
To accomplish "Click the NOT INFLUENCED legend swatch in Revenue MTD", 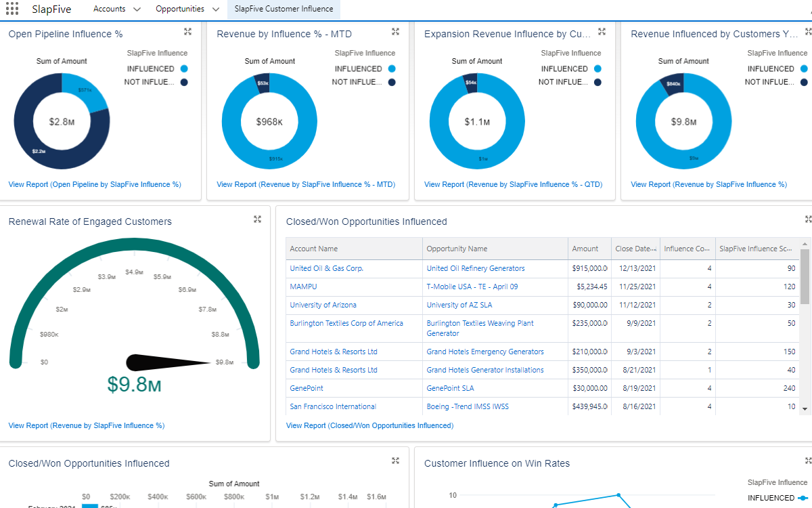I will (x=392, y=82).
